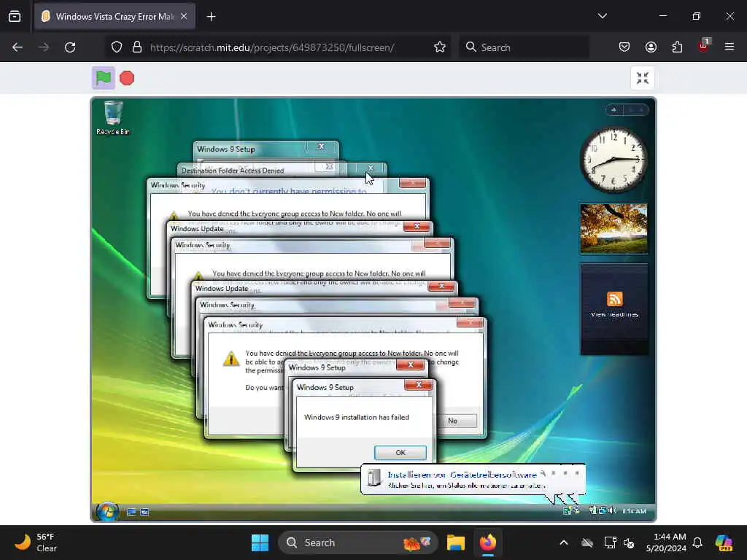Open the extensions puzzle icon
Image resolution: width=747 pixels, height=560 pixels.
pos(677,47)
